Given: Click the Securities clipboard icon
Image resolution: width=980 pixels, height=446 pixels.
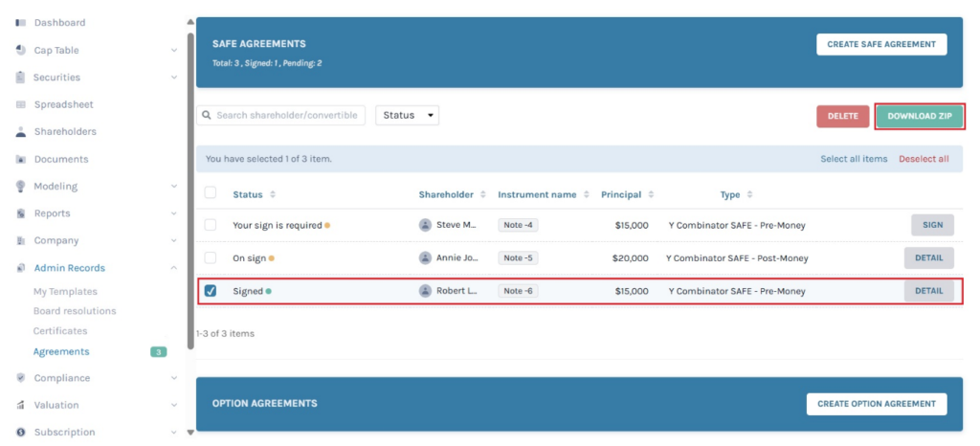Looking at the screenshot, I should (20, 78).
